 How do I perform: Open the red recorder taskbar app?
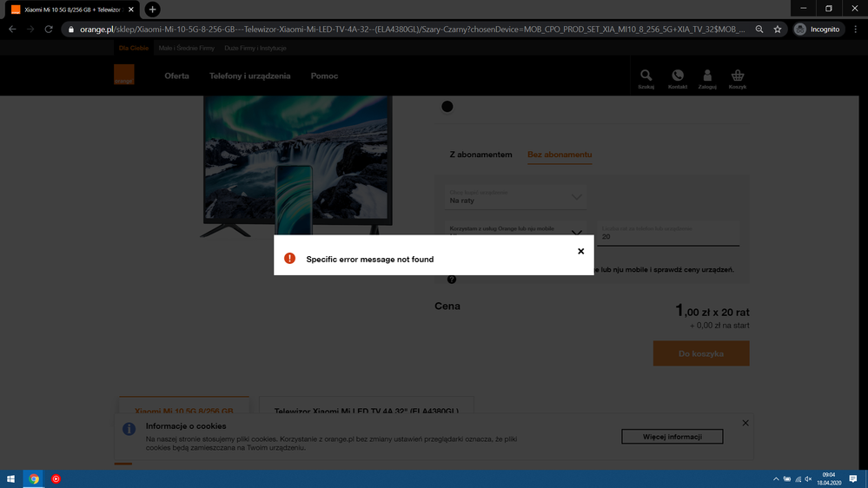click(x=56, y=479)
